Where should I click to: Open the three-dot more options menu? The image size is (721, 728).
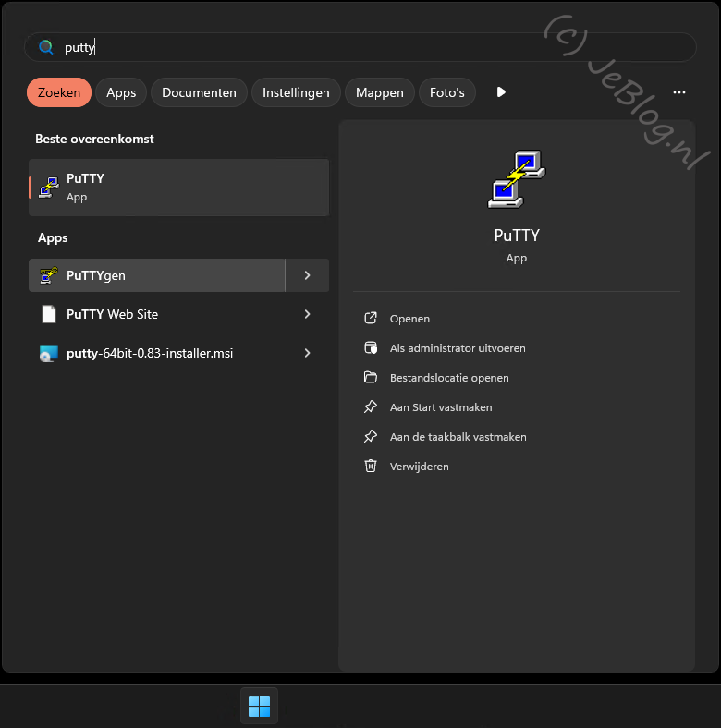coord(679,92)
